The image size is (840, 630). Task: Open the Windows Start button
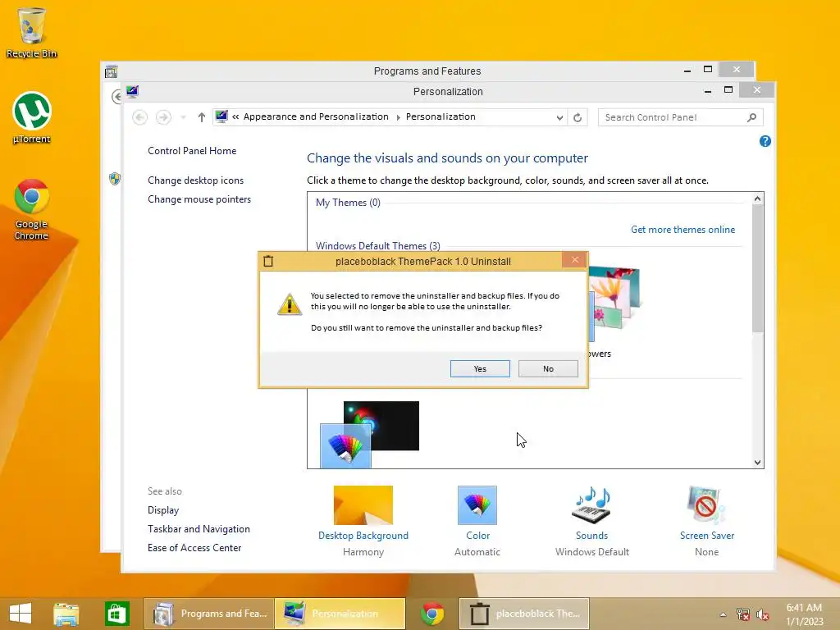pos(21,614)
